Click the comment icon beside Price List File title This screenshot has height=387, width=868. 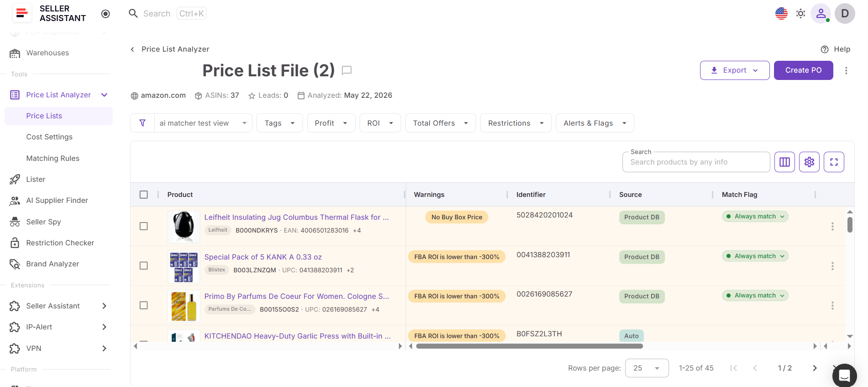347,70
